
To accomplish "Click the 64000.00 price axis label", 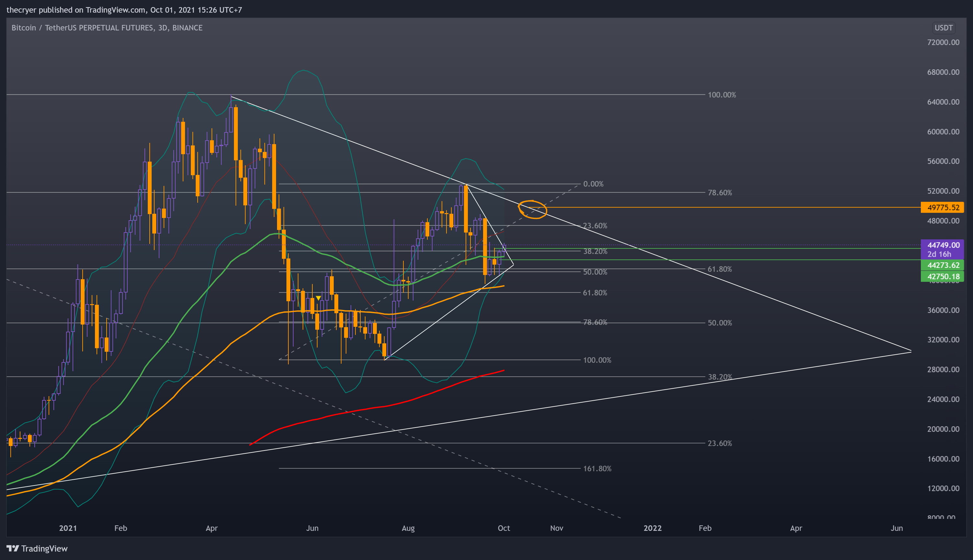I will coord(943,102).
